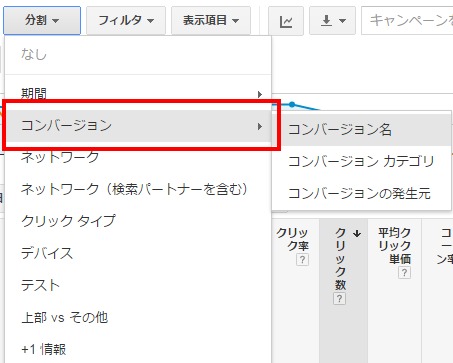Click the sort arrow on クリック数 column
The width and height of the screenshot is (453, 363).
coord(357,233)
